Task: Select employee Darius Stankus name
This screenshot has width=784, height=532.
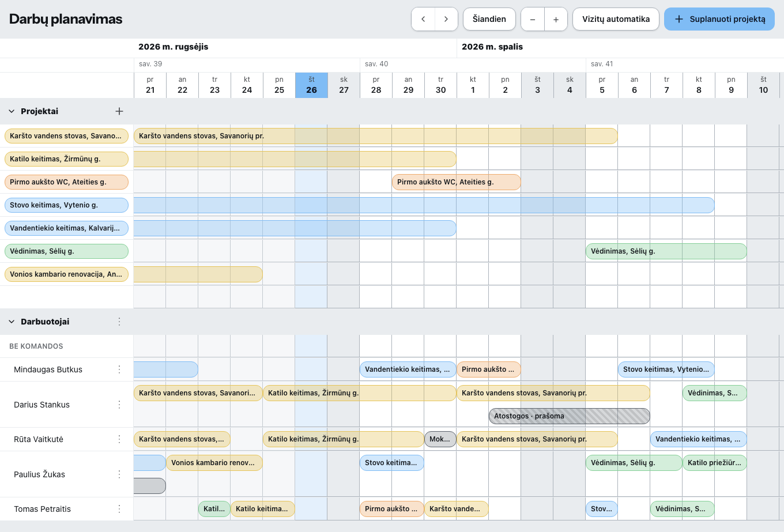Action: pos(42,405)
